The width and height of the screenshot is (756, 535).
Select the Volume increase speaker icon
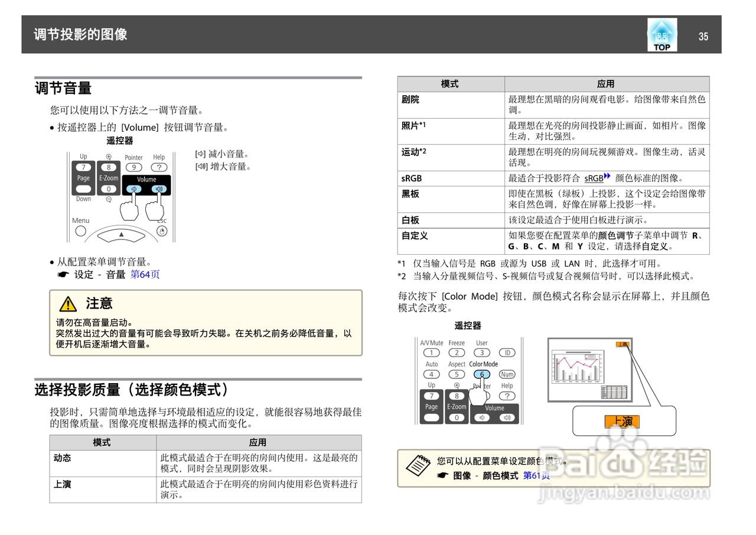click(x=160, y=189)
